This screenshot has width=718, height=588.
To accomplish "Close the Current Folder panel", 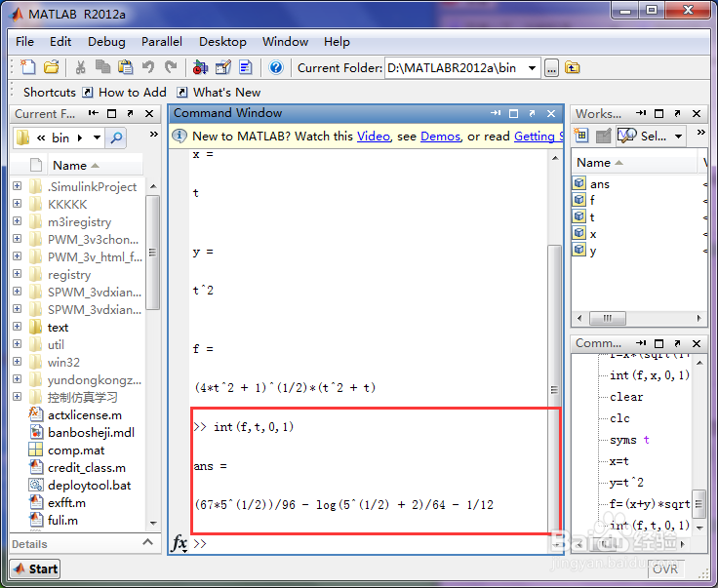I will tap(149, 113).
